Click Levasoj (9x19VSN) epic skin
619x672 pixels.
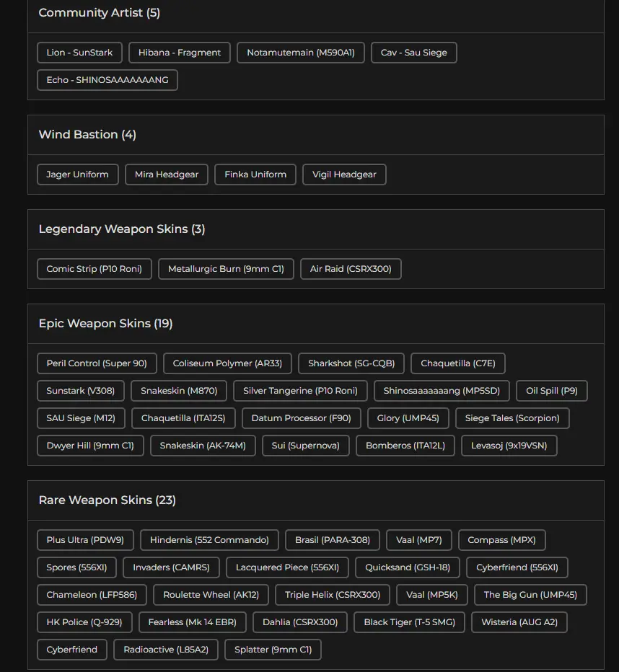pos(509,446)
